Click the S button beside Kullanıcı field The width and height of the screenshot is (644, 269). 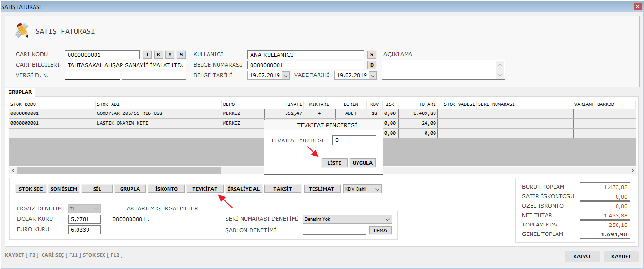(372, 54)
